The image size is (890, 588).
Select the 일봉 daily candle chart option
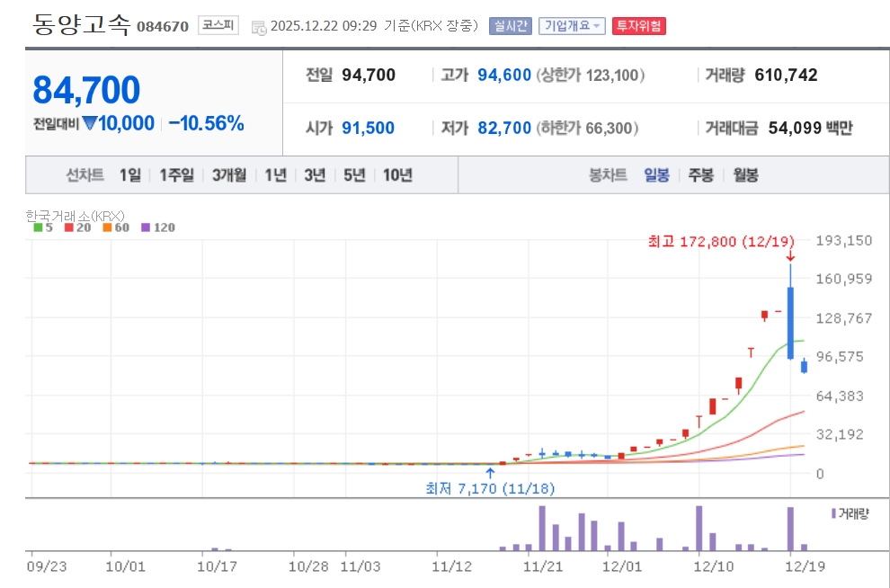[656, 175]
